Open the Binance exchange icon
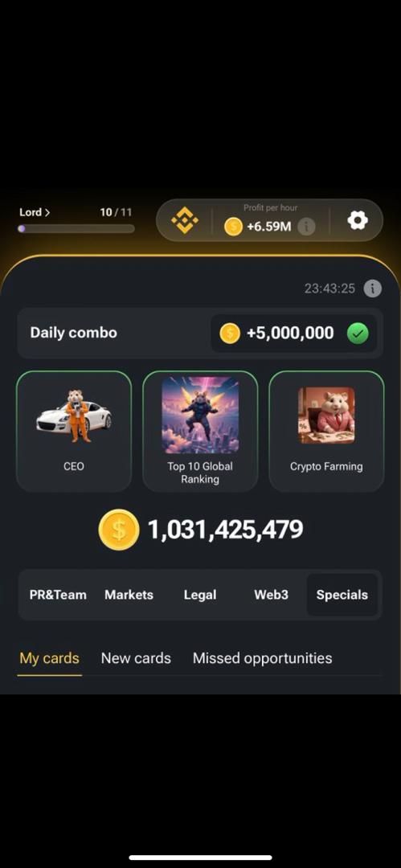 185,221
